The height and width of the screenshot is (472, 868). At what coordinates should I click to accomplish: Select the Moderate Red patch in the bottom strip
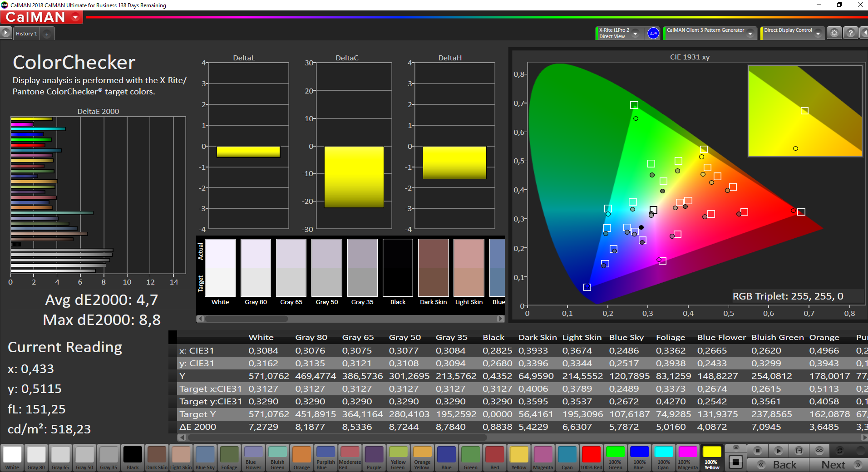point(350,458)
